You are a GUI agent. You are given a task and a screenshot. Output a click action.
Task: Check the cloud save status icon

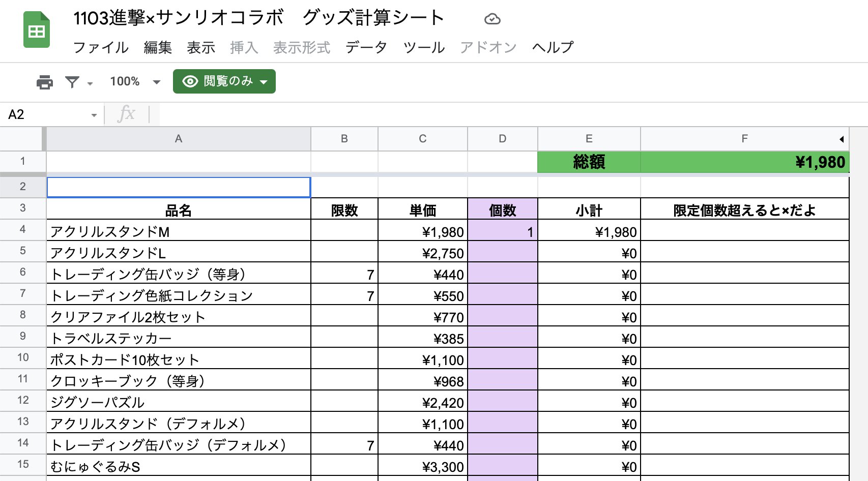tap(492, 19)
